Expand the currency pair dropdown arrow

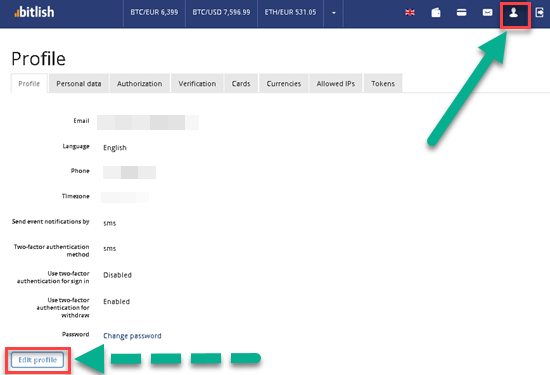click(334, 13)
